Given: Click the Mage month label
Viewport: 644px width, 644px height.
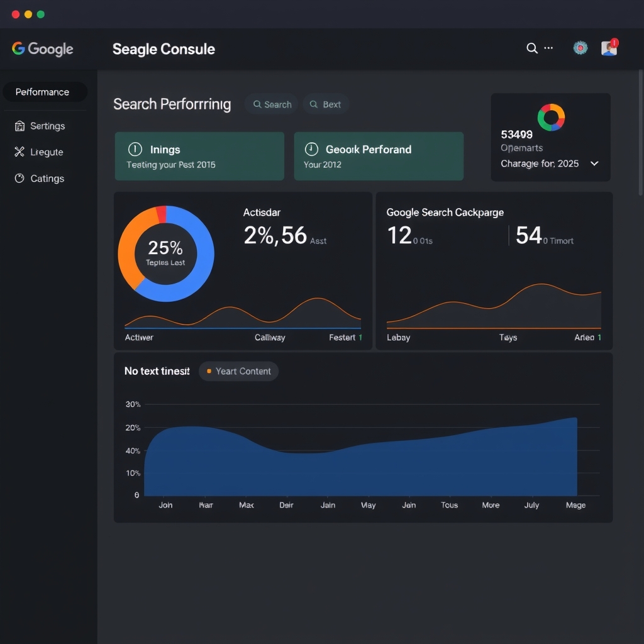Looking at the screenshot, I should pos(576,505).
